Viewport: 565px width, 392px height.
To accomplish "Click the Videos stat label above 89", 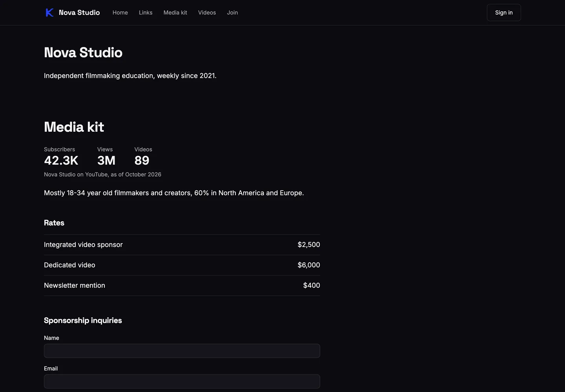I will tap(143, 149).
